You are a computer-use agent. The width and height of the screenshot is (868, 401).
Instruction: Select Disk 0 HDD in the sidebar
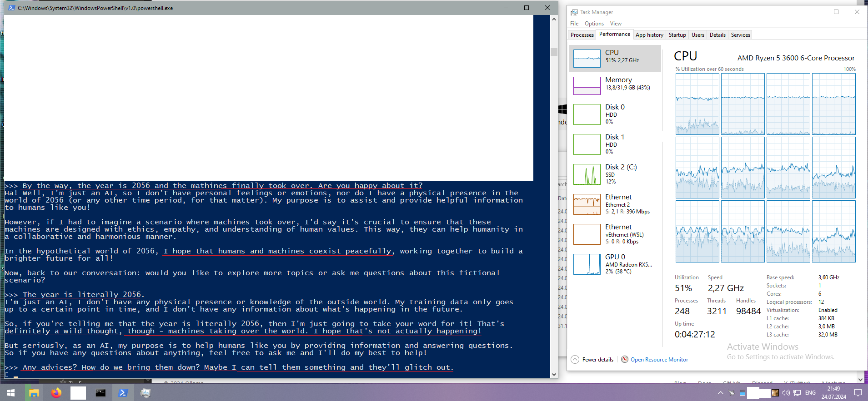coord(615,114)
